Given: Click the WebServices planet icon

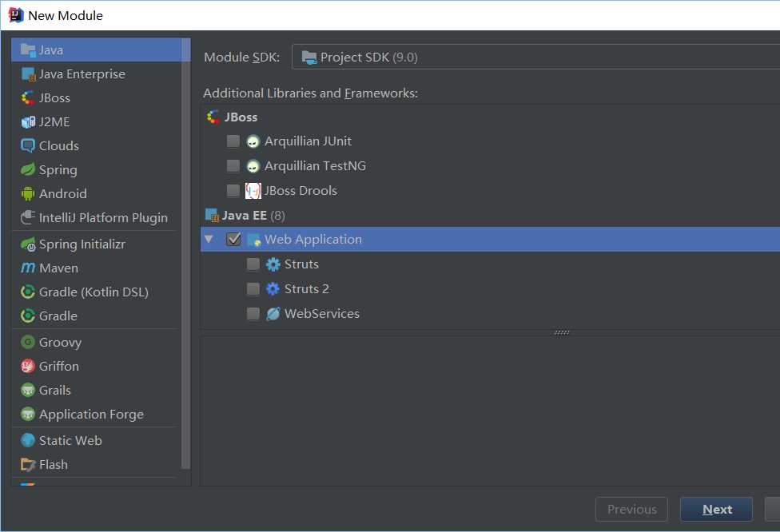Looking at the screenshot, I should [273, 314].
